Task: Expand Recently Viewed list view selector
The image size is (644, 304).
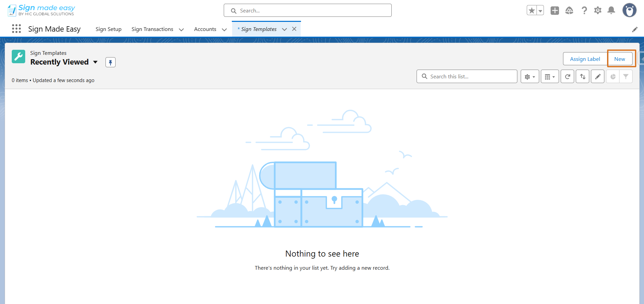Action: click(95, 62)
